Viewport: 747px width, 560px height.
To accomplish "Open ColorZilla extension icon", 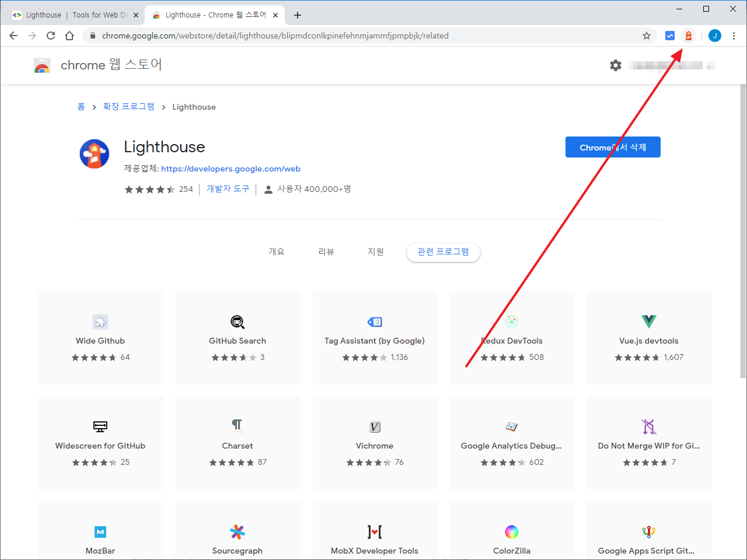I will click(x=512, y=531).
